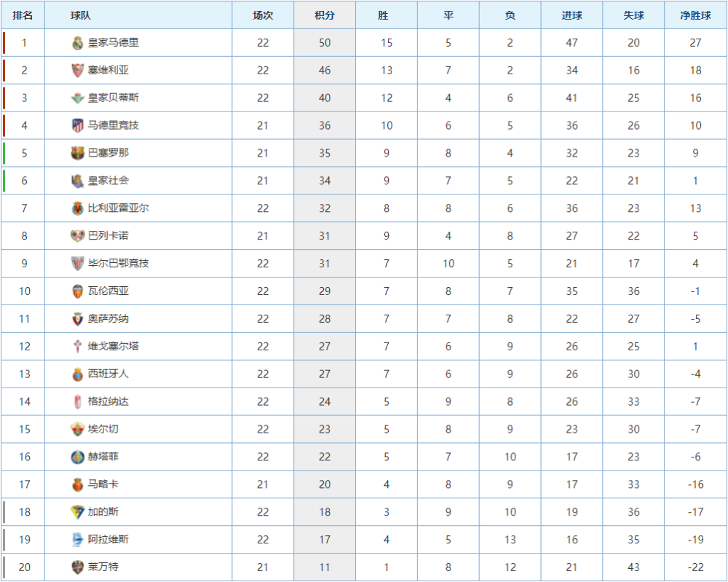Click the Sevilla team logo
The width and height of the screenshot is (728, 582).
pyautogui.click(x=77, y=71)
